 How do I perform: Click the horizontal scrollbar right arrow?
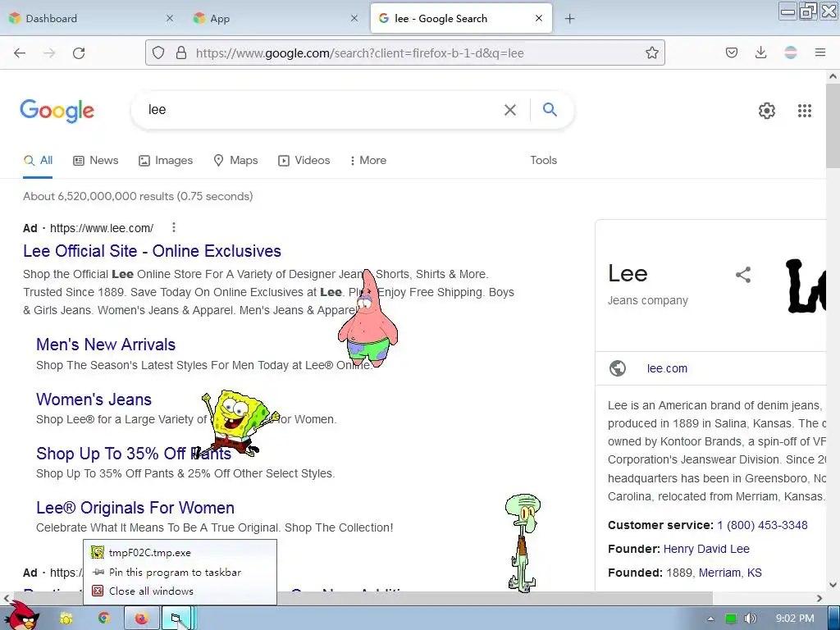point(819,598)
